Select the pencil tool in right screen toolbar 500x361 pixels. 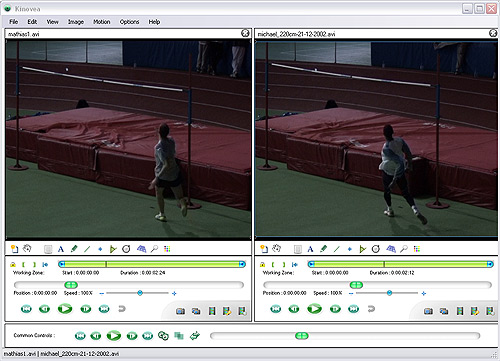[x=323, y=249]
